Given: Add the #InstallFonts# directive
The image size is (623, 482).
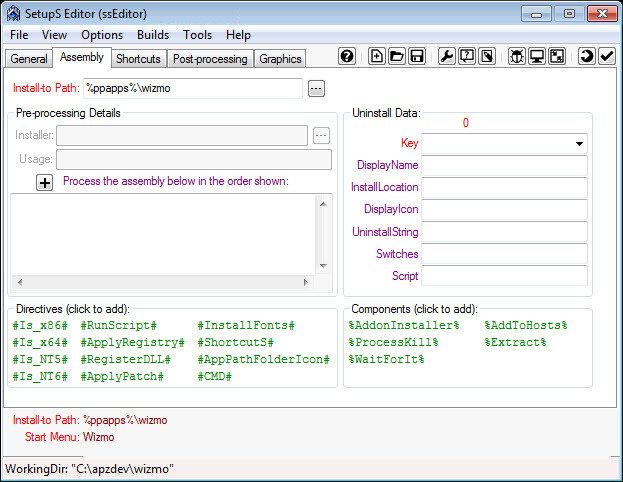Looking at the screenshot, I should 246,325.
